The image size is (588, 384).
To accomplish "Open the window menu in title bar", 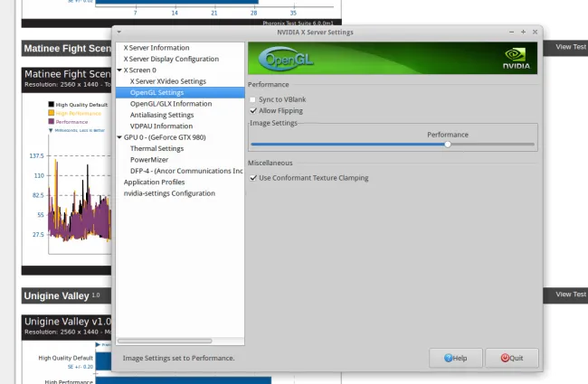I will [119, 32].
